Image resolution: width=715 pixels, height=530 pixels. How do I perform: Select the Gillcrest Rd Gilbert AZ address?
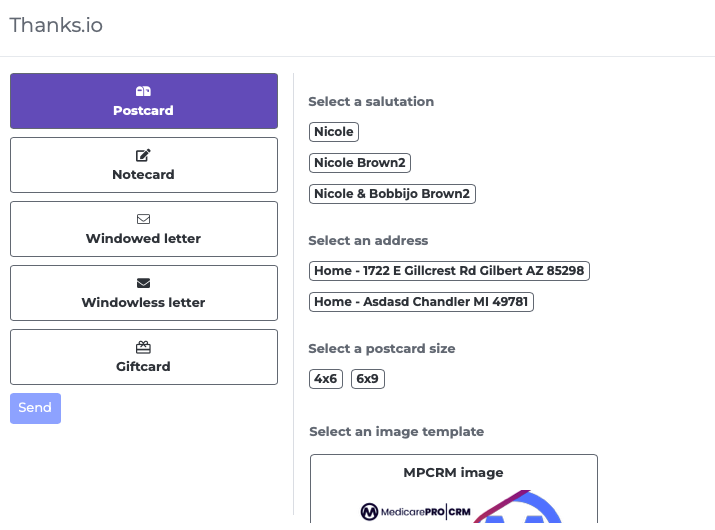point(449,271)
